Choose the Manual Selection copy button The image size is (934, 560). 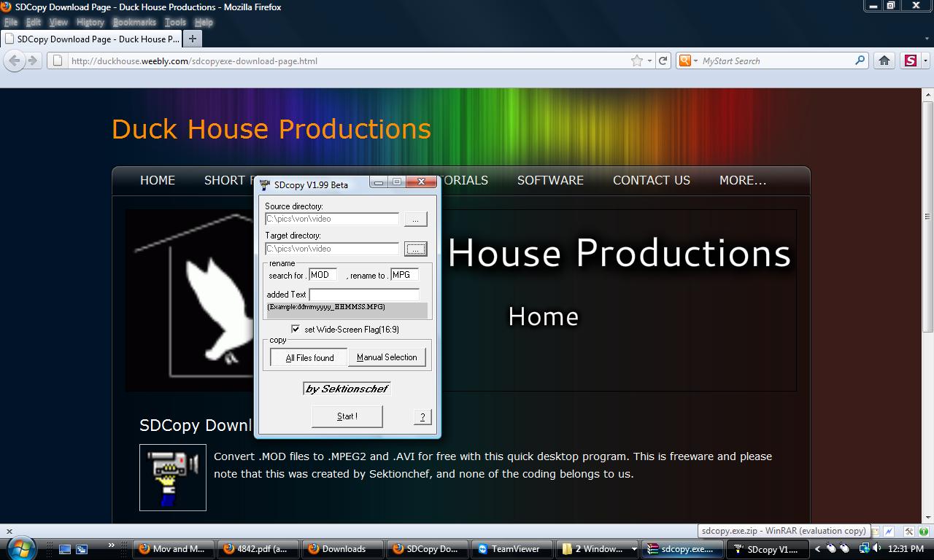pyautogui.click(x=387, y=357)
